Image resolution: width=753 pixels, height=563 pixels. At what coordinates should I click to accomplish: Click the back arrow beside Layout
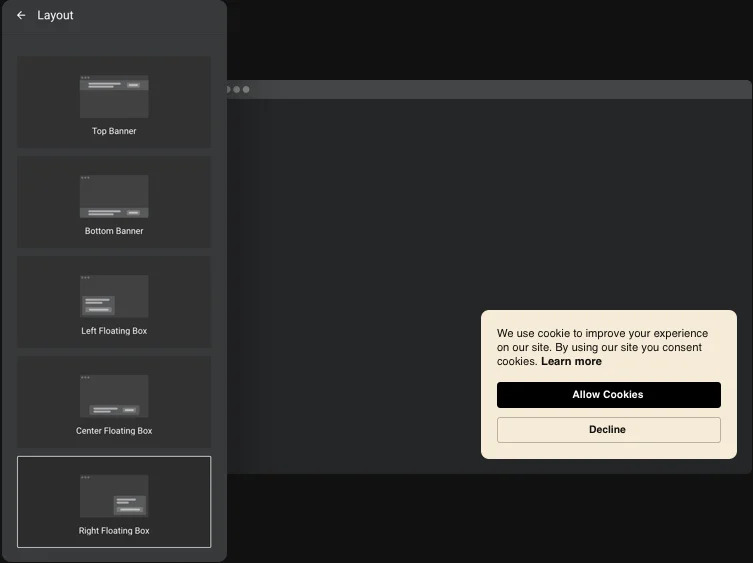pyautogui.click(x=21, y=16)
